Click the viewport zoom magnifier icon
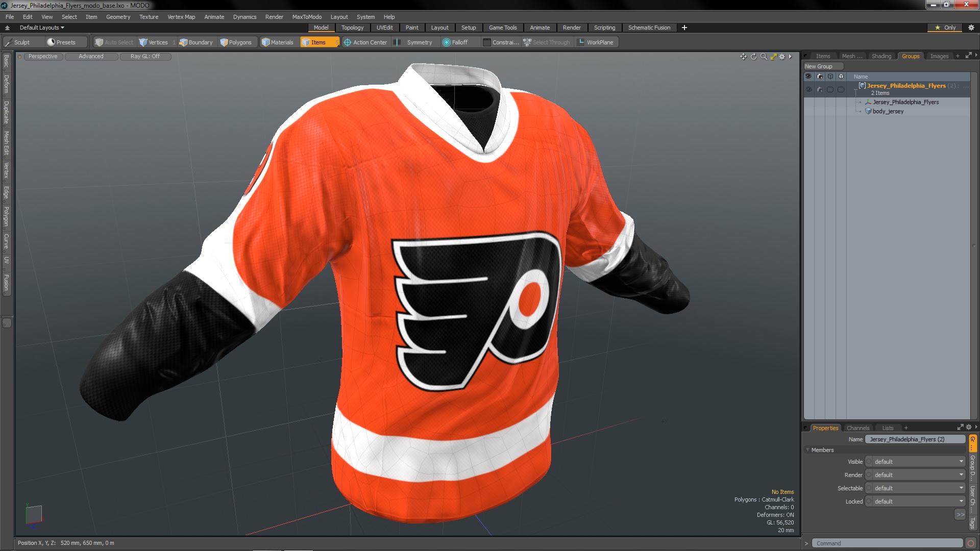Screen dimensions: 980x551 pos(764,57)
